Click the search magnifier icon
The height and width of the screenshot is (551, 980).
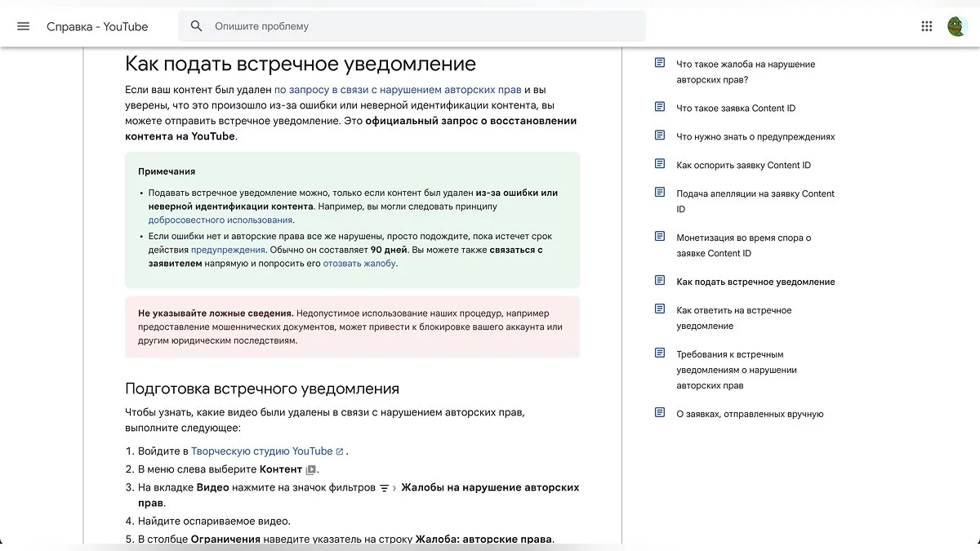196,26
